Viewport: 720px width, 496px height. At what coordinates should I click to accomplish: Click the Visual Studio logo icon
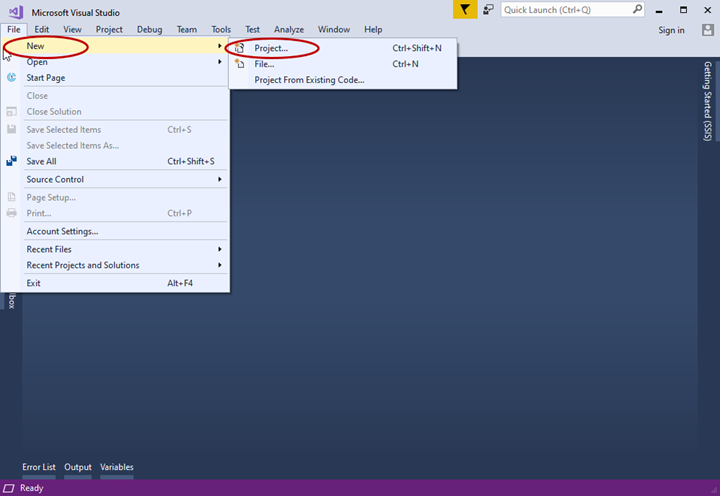pyautogui.click(x=16, y=12)
